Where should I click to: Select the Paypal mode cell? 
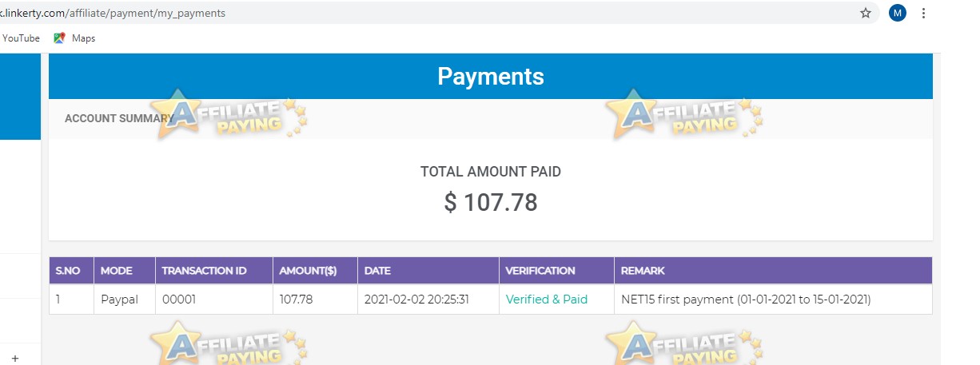pos(125,300)
